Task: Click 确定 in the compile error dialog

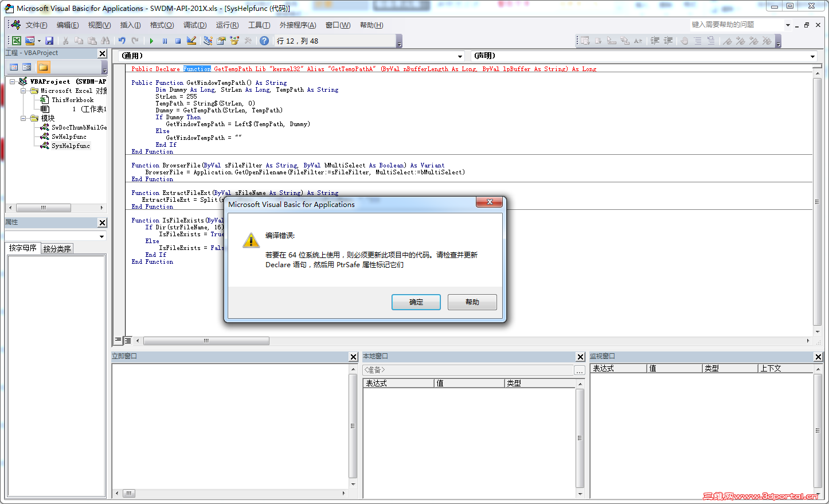Action: (416, 302)
